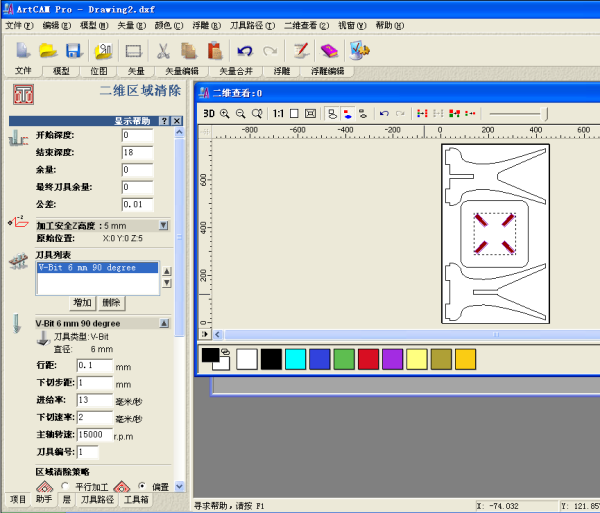Open the Toolbox bottom tab
This screenshot has width=600, height=513.
[x=136, y=499]
